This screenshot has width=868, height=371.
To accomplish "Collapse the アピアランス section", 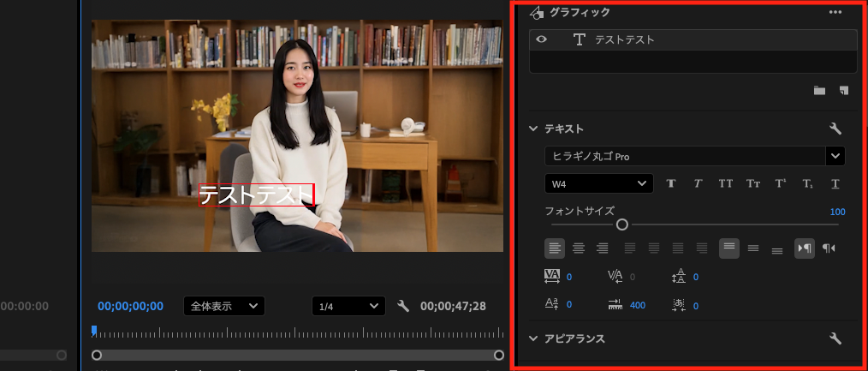I will pyautogui.click(x=534, y=338).
